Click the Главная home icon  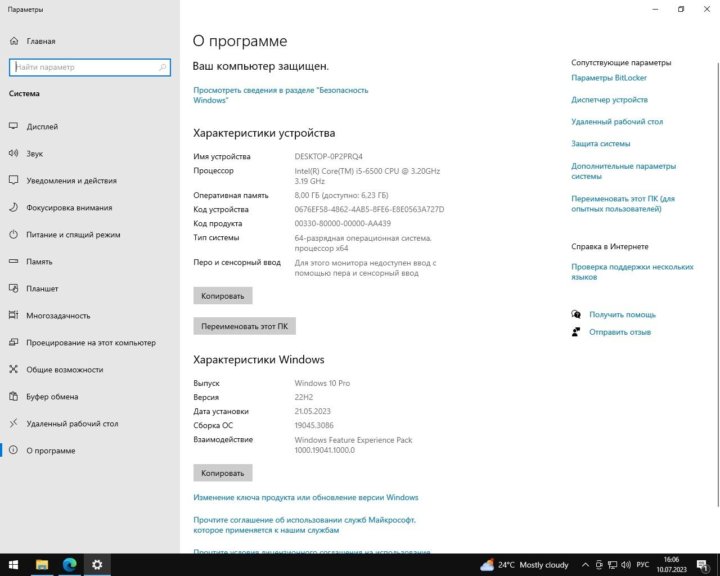click(x=14, y=41)
